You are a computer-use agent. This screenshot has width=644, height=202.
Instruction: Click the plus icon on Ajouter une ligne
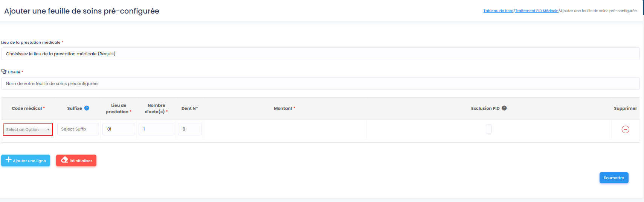[9, 160]
